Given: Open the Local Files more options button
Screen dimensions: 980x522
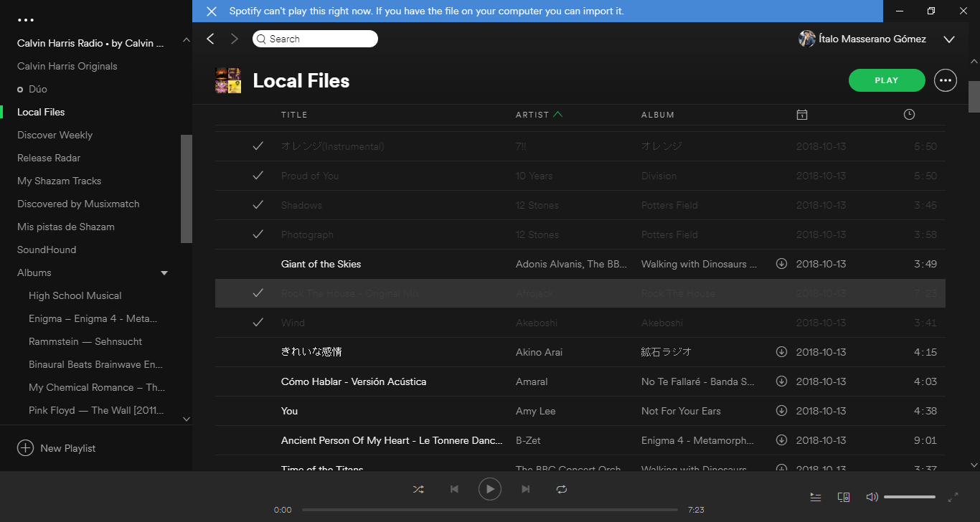Looking at the screenshot, I should click(x=946, y=80).
